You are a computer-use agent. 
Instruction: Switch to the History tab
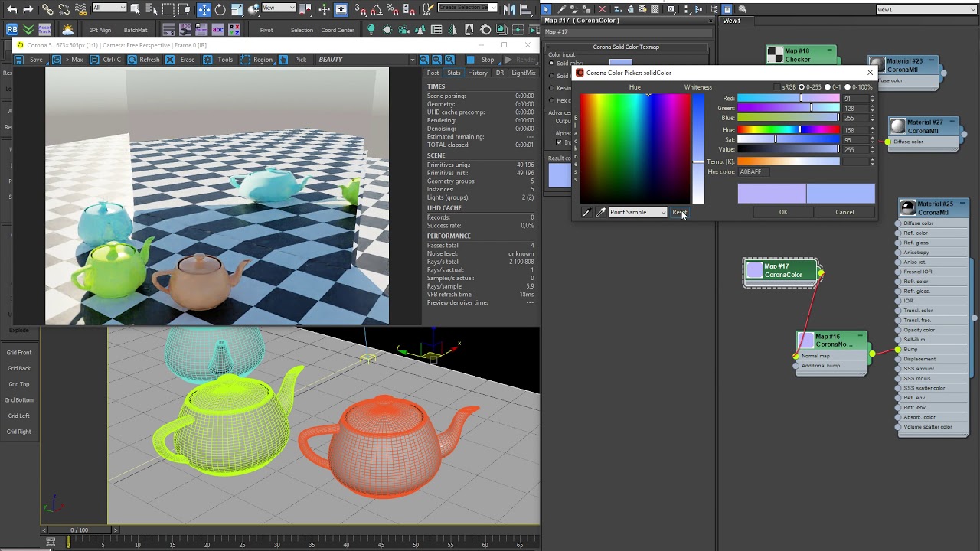tap(478, 73)
